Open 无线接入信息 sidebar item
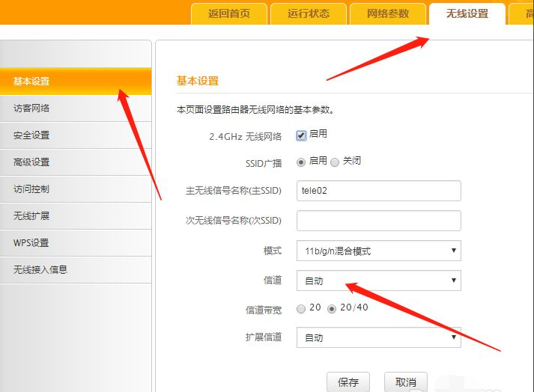Viewport: 534px width, 392px height. pyautogui.click(x=76, y=269)
